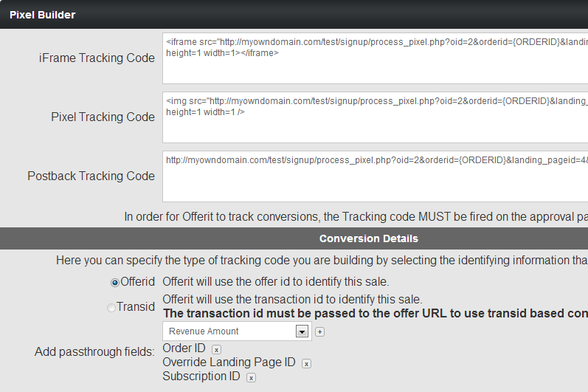The image size is (588, 392).
Task: Remove the Order ID passthrough field
Action: [x=216, y=350]
